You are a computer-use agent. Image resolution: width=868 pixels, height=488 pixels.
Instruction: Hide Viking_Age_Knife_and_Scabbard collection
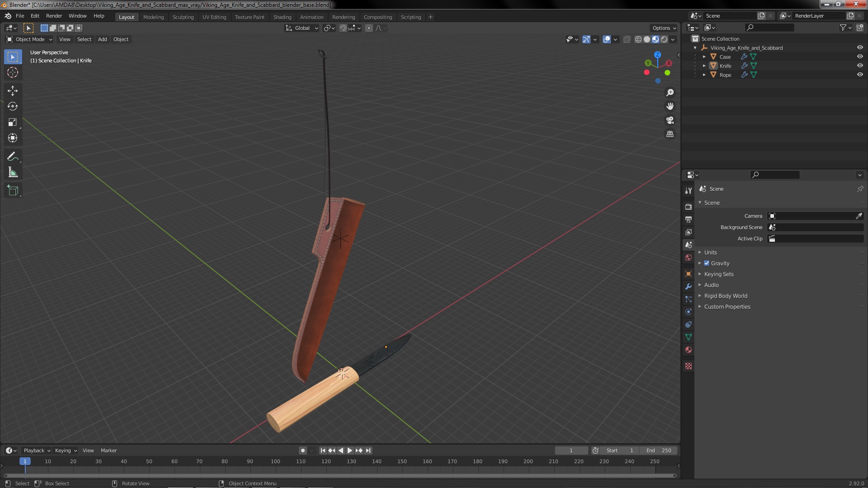pyautogui.click(x=860, y=48)
